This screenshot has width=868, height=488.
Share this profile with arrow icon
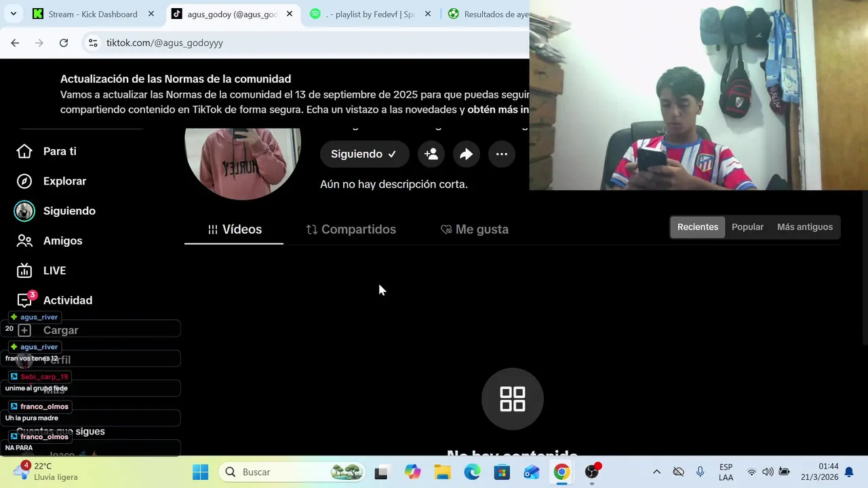[467, 154]
